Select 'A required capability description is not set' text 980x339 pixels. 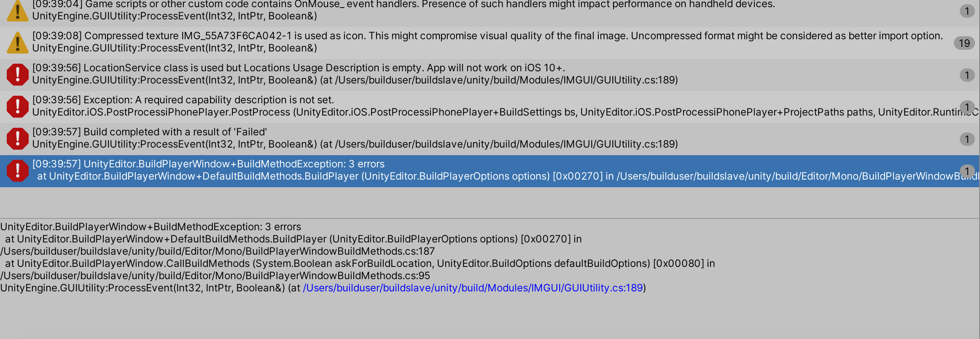click(x=183, y=100)
